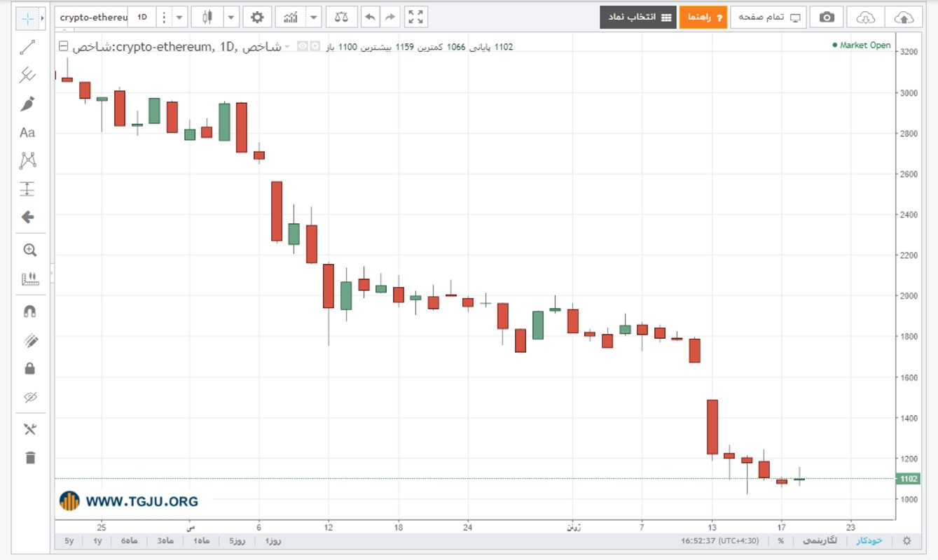Select the ruler measure tool
This screenshot has width=938, height=560.
29,279
